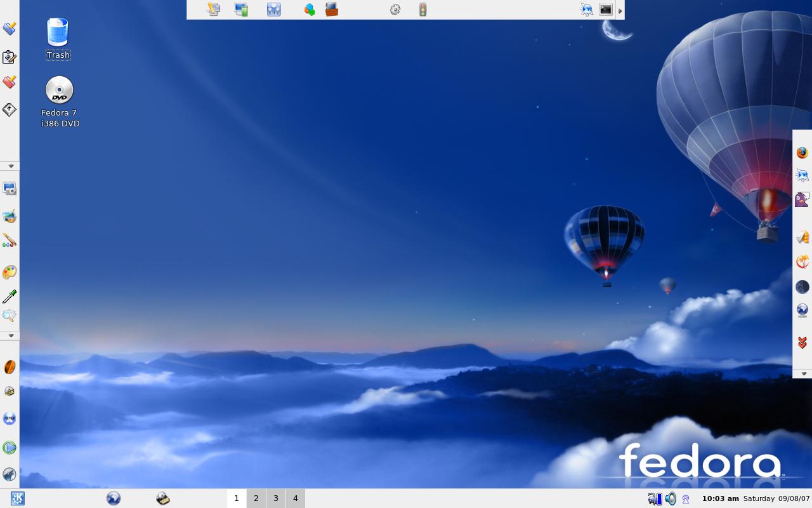
Task: Open the clipboard with pencil icon
Action: 10,57
